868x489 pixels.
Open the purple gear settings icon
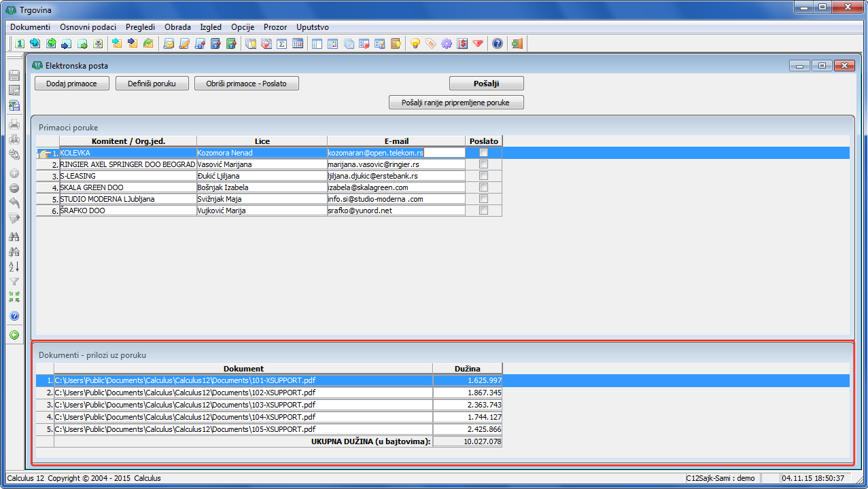tap(447, 44)
